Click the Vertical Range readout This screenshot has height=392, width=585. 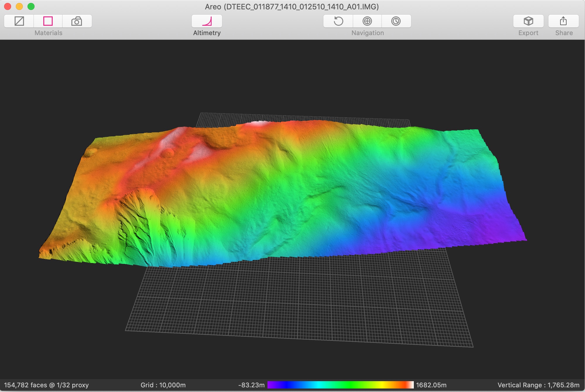(x=538, y=385)
